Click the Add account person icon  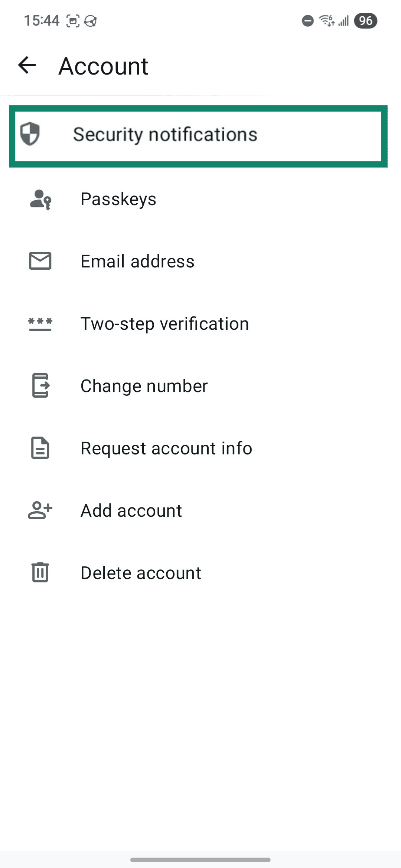click(x=40, y=510)
